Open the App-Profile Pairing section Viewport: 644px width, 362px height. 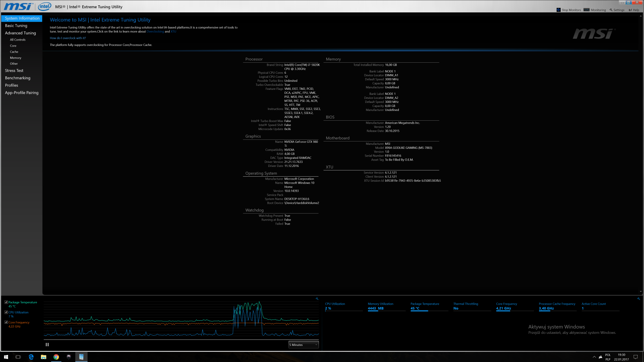[21, 93]
